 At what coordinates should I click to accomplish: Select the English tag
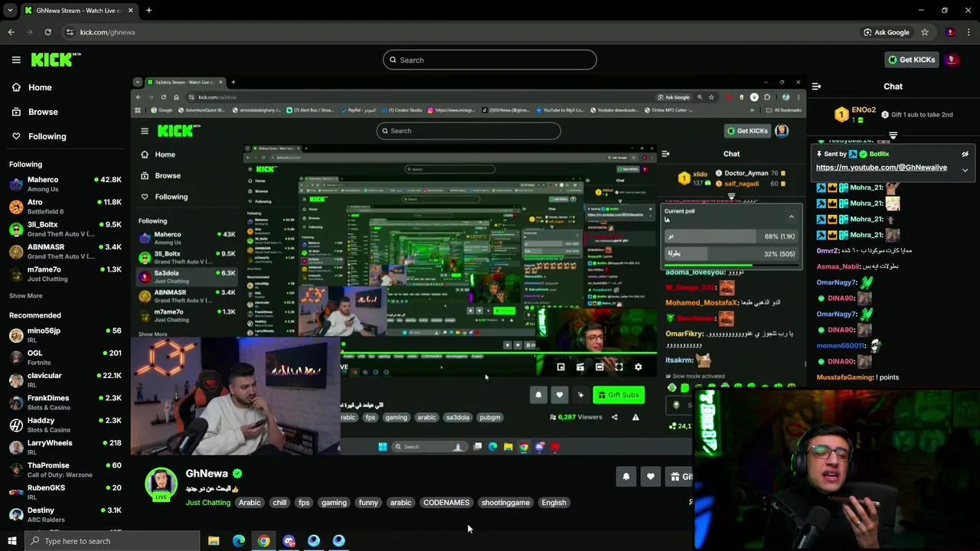click(x=554, y=503)
